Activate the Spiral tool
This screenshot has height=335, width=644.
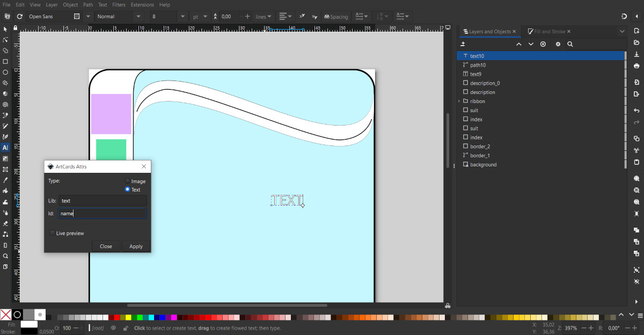[x=5, y=105]
